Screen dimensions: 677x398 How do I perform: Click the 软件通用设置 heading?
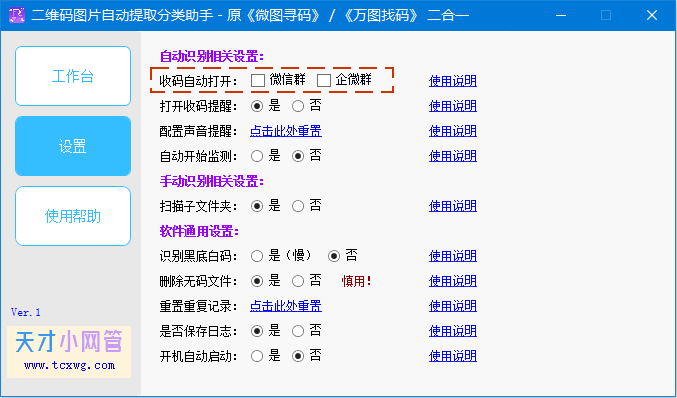199,231
